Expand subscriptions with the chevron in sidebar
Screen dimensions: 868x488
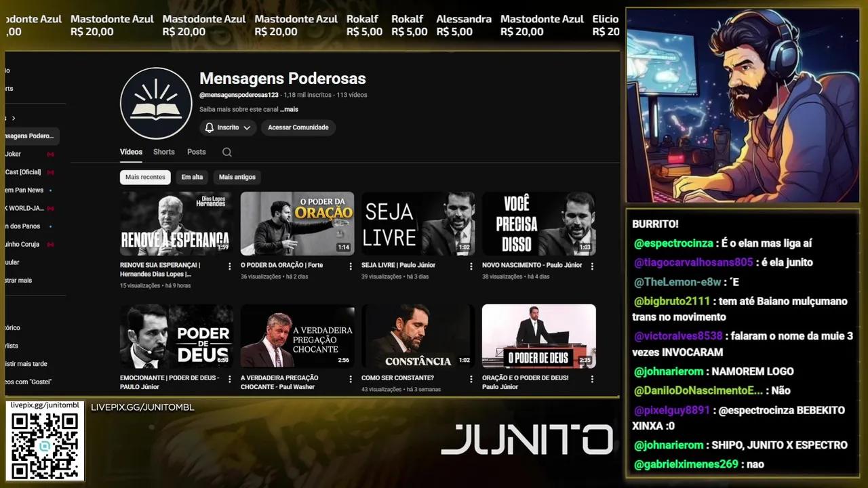click(x=15, y=117)
